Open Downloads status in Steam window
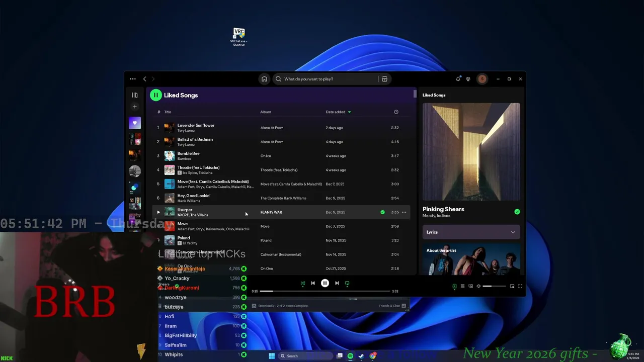Viewport: 644px width, 362px height. tap(280, 306)
